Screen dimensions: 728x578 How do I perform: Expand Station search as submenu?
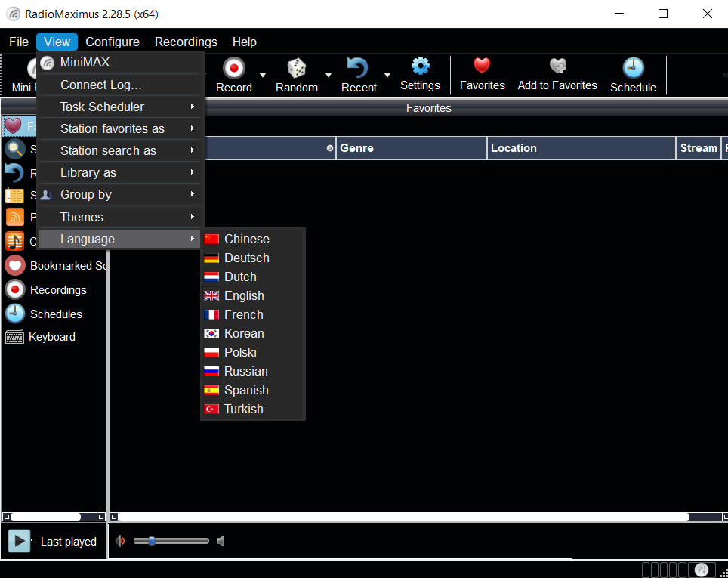click(x=121, y=150)
